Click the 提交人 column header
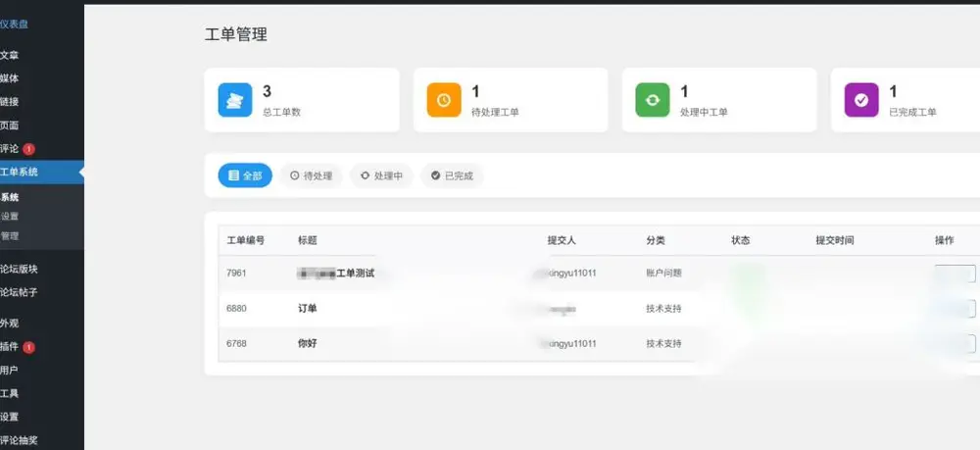Screen dimensions: 980x450 562,240
